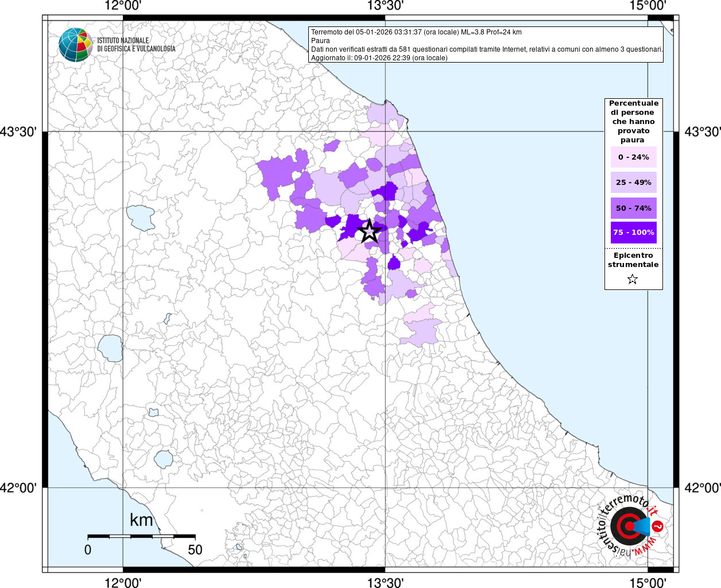Click the '50' label on scale bar

(x=195, y=550)
